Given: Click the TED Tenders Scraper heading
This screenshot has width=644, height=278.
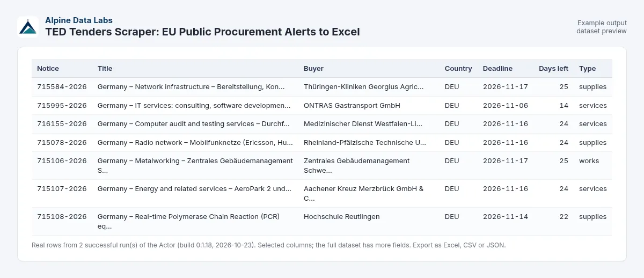Looking at the screenshot, I should tap(202, 32).
